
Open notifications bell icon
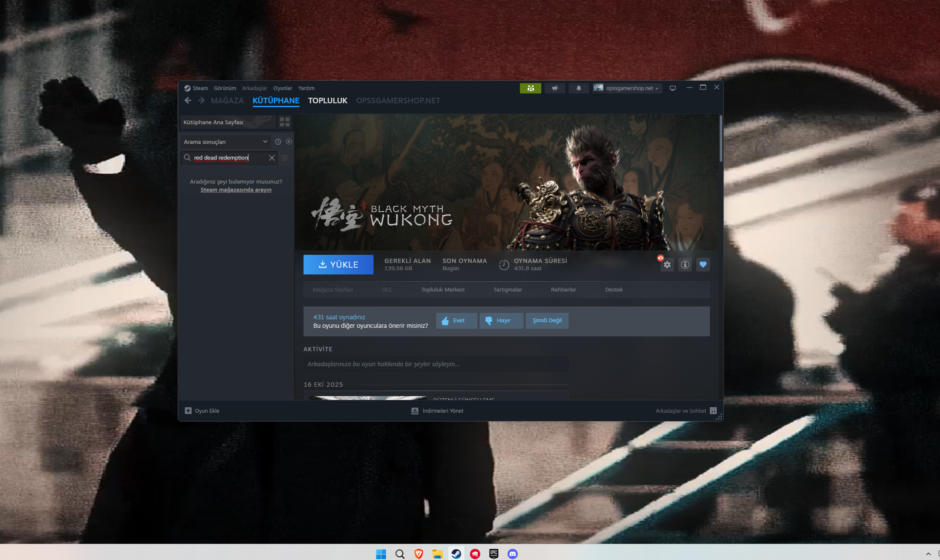point(578,88)
